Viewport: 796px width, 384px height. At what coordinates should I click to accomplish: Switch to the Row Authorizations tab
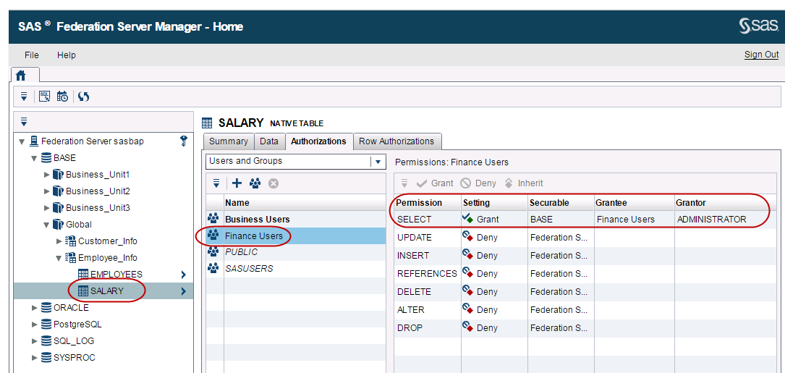pos(396,141)
